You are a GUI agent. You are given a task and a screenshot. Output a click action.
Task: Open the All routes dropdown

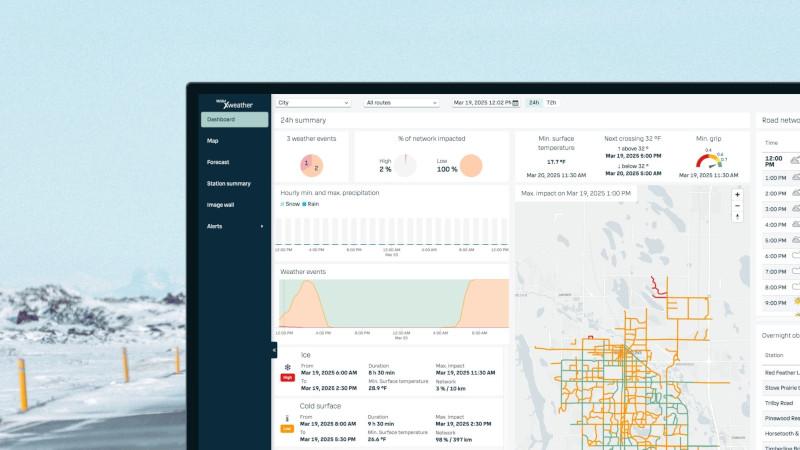click(402, 103)
